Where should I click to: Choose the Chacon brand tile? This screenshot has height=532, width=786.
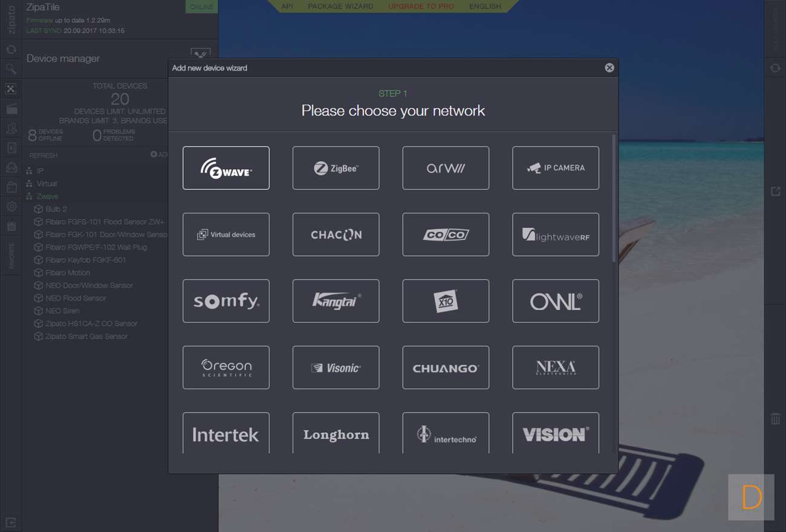[336, 235]
